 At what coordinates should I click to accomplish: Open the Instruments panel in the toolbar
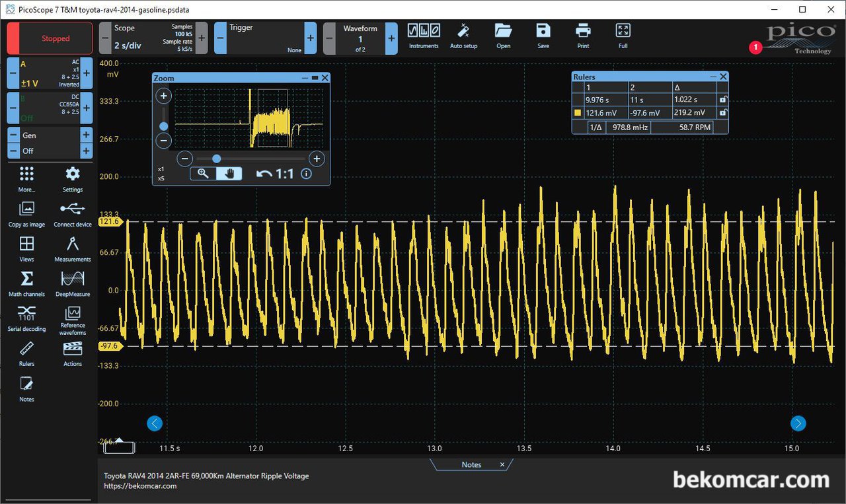click(x=424, y=36)
